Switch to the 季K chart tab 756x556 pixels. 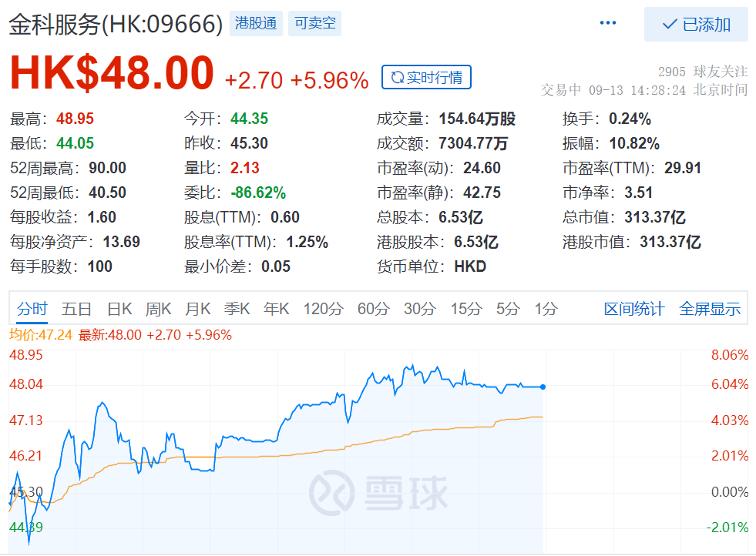(237, 309)
